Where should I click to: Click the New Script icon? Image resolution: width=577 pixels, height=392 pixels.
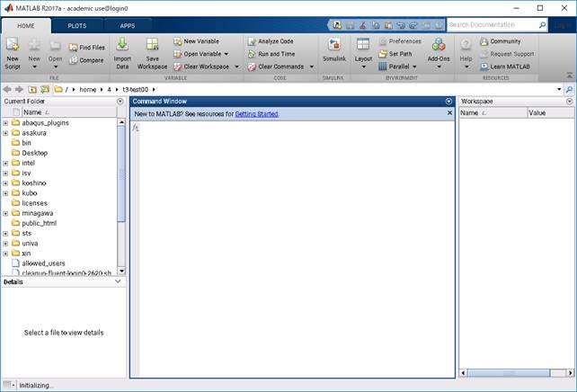click(x=12, y=45)
